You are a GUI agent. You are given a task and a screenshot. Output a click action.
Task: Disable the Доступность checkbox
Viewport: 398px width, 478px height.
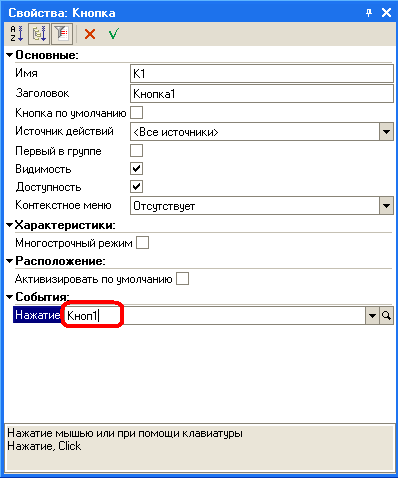pos(136,187)
